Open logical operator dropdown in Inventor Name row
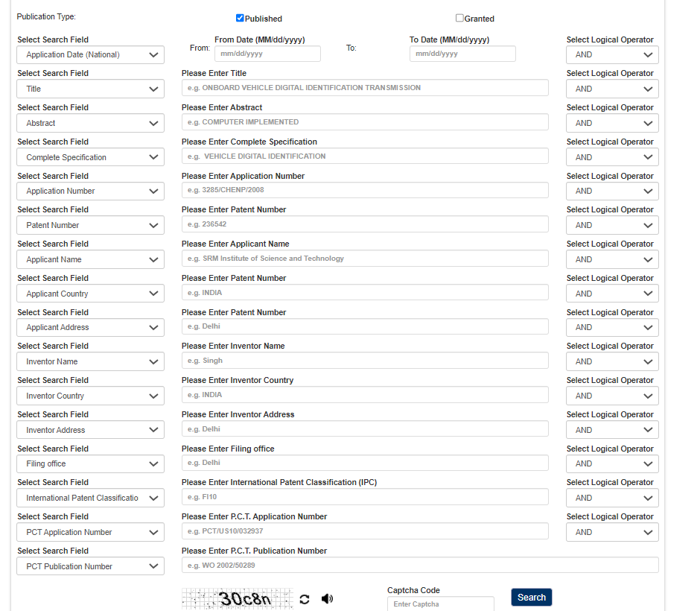The height and width of the screenshot is (611, 700). [612, 362]
